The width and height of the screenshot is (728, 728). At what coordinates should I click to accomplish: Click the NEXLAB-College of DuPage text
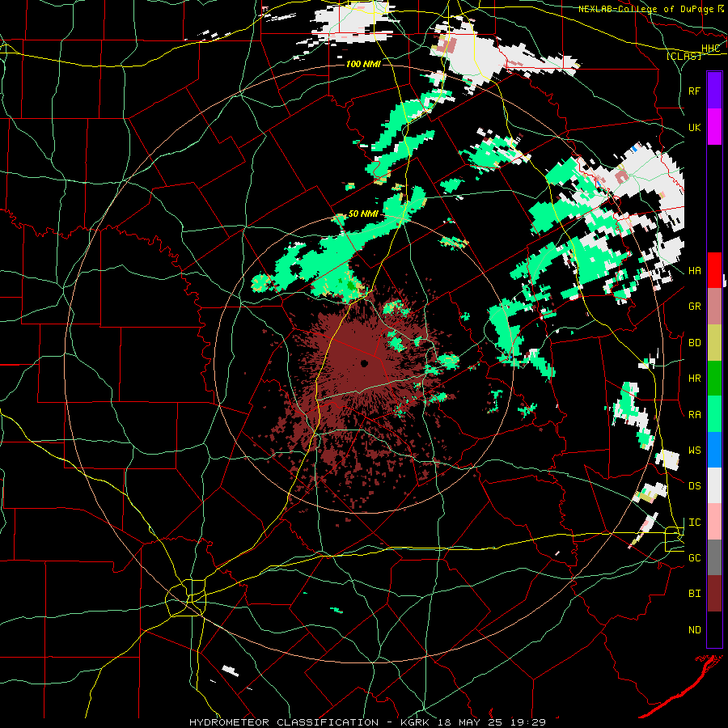pos(645,9)
